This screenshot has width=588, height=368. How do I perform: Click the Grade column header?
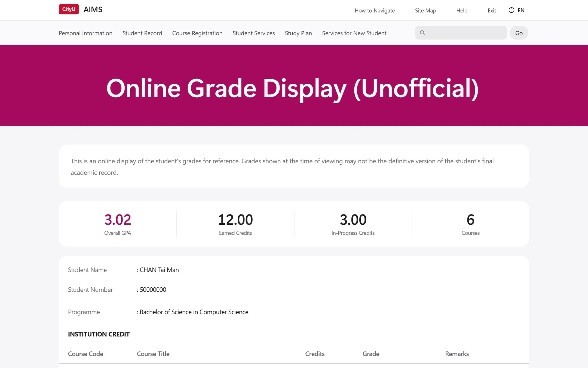[371, 354]
